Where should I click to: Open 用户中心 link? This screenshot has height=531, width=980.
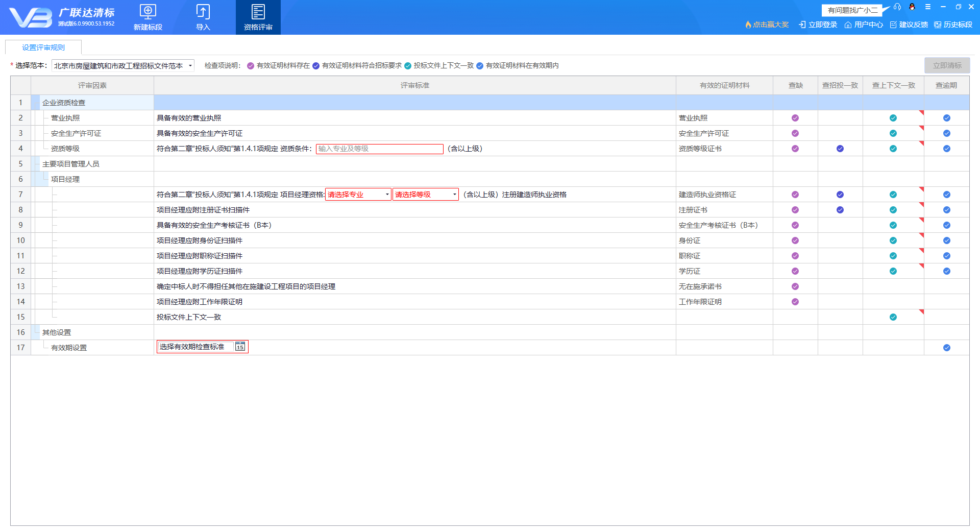click(864, 25)
